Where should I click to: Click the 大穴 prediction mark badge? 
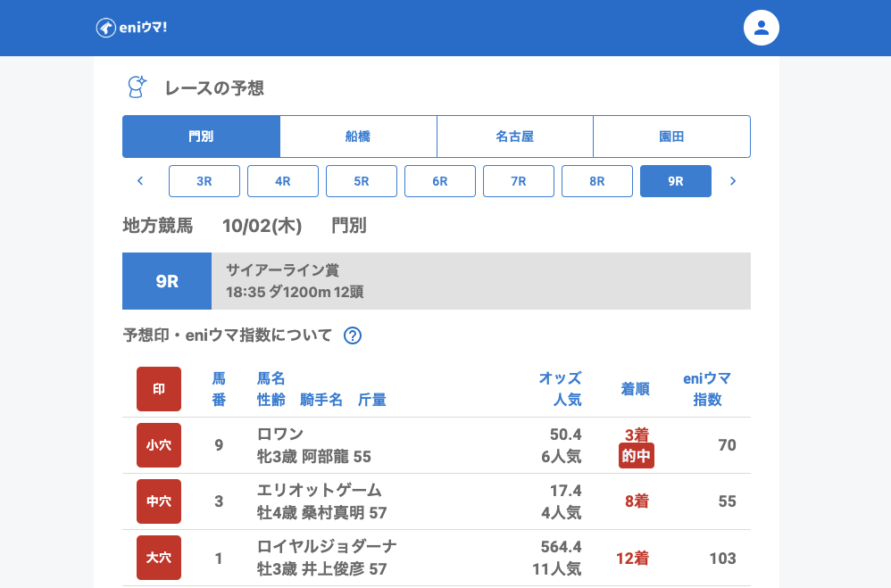[x=159, y=558]
